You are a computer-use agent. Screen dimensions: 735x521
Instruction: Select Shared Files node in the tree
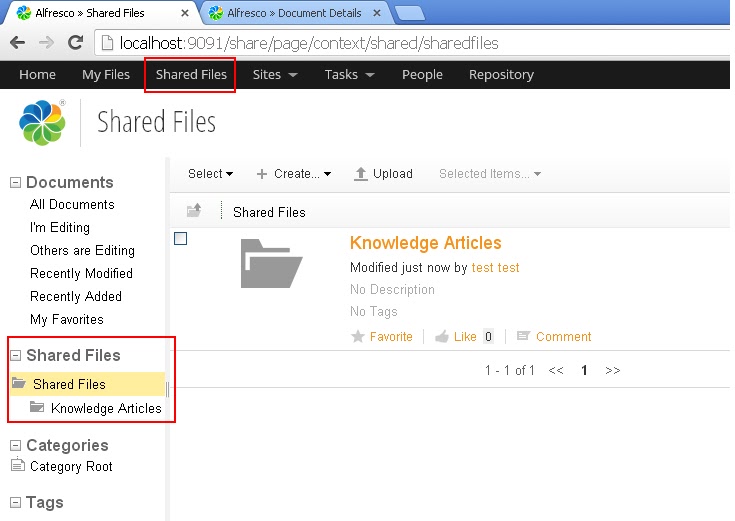(x=69, y=384)
